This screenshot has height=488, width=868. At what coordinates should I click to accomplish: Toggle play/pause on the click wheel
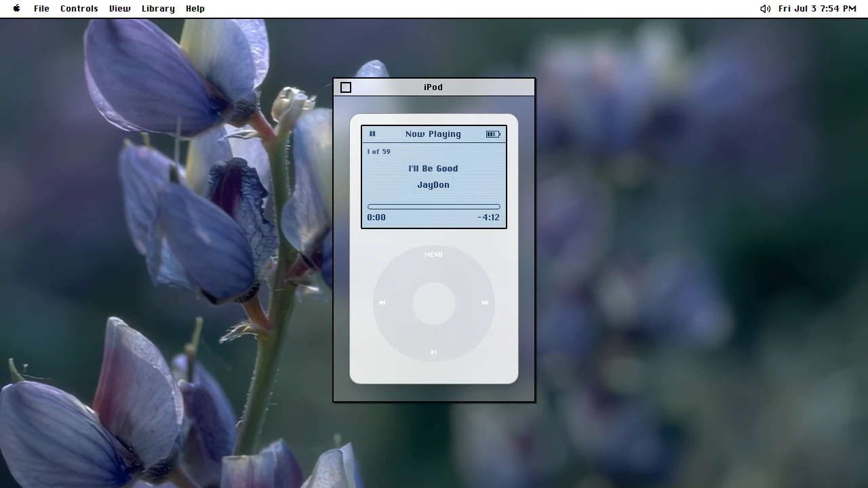(433, 352)
